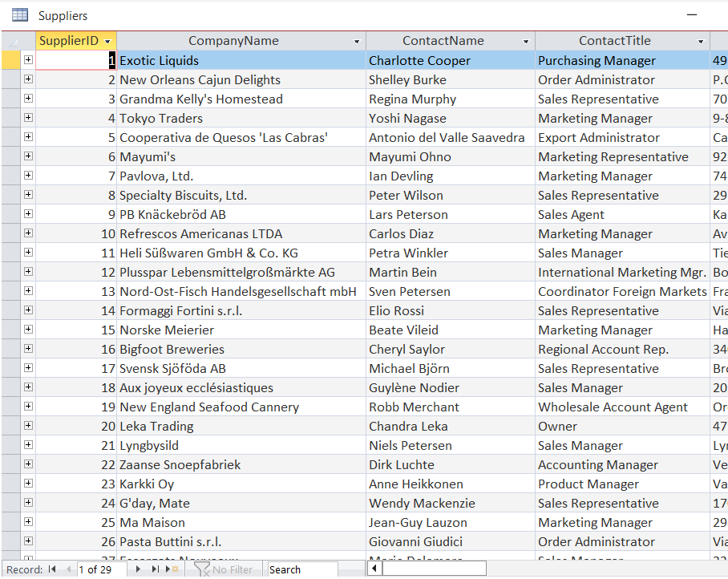Open the CompanyName column dropdown
This screenshot has height=579, width=728.
point(358,40)
